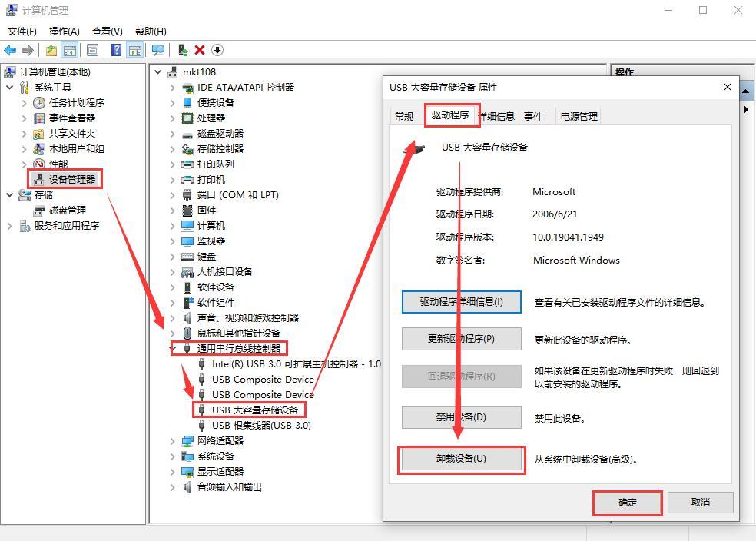Click the scan for hardware changes icon

coord(158,50)
